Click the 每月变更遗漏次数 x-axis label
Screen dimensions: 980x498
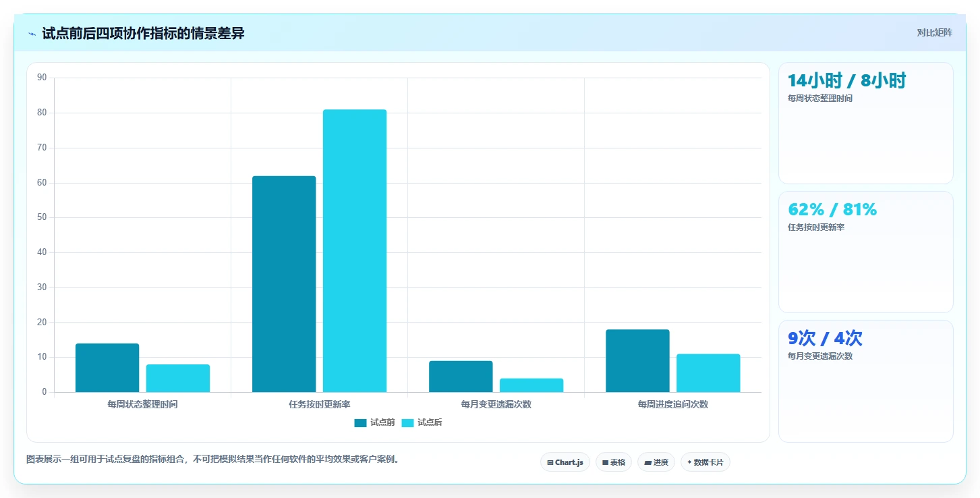coord(496,405)
